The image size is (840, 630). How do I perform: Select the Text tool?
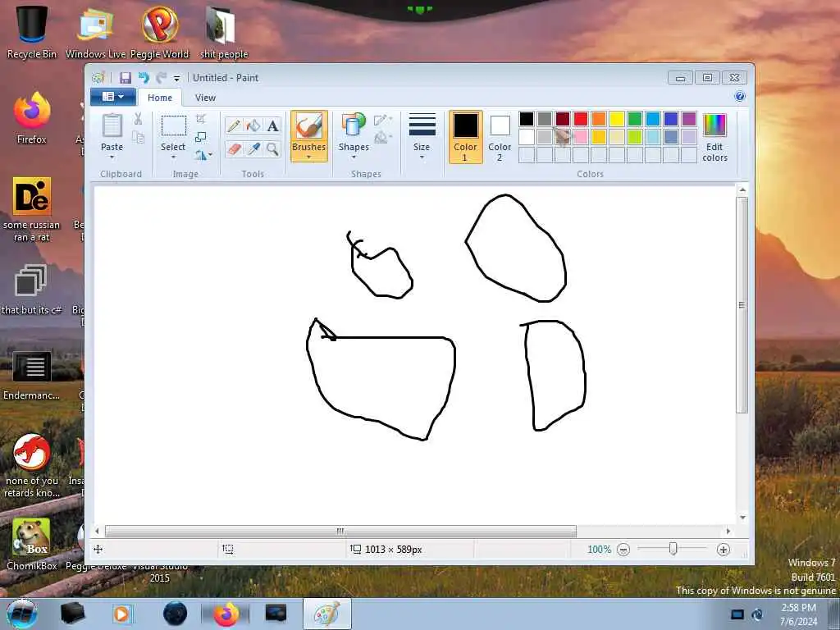(272, 126)
